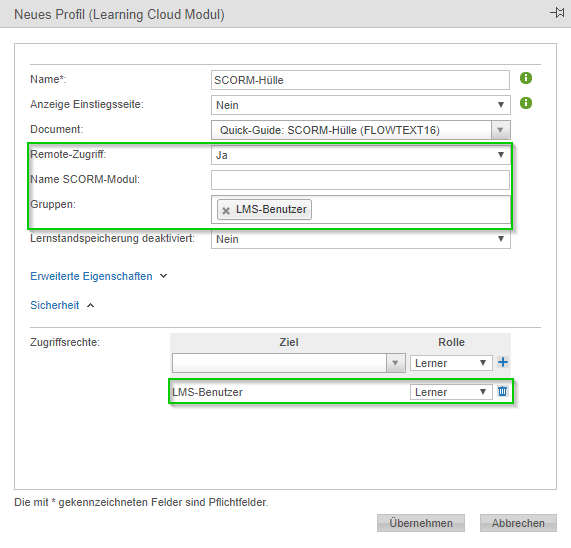
Task: Click the pin icon in dialog header
Action: pyautogui.click(x=557, y=13)
